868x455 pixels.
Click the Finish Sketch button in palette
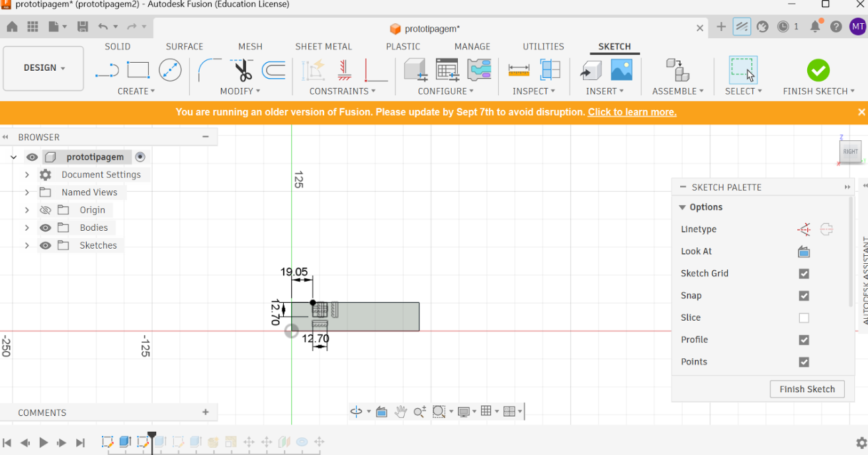[807, 389]
